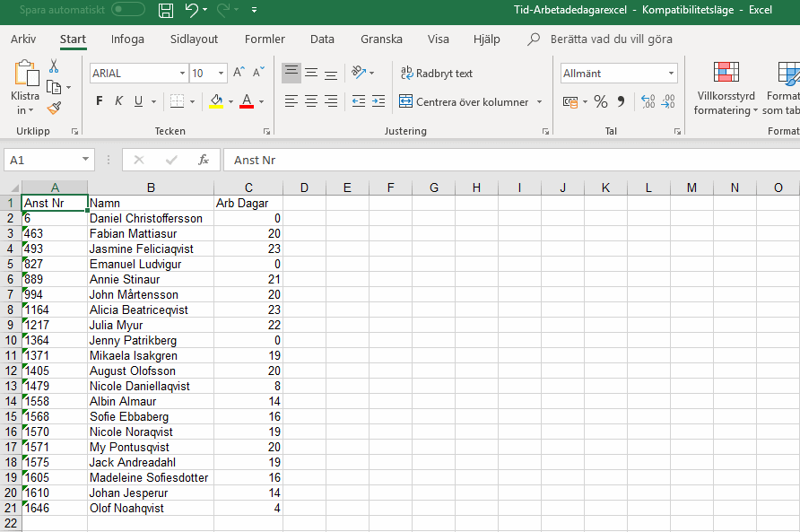
Task: Center the cell text horizontally
Action: pos(311,101)
